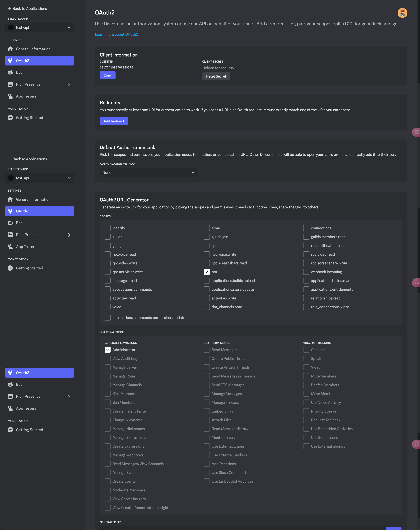Image resolution: width=420 pixels, height=530 pixels.
Task: Tick the rpc.notifications.read scope
Action: click(306, 246)
